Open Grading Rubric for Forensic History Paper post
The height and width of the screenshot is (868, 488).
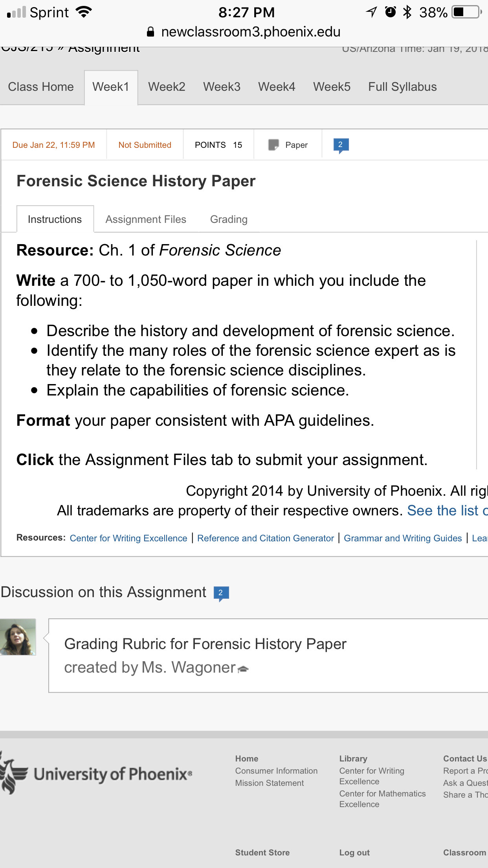pos(205,644)
